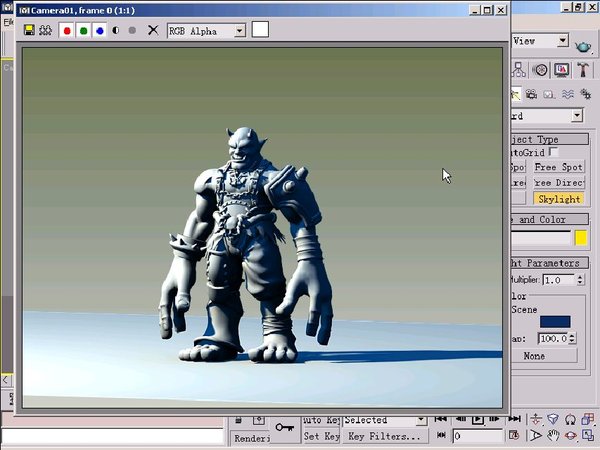The height and width of the screenshot is (450, 600).
Task: Click the Free Spot light button
Action: click(559, 167)
